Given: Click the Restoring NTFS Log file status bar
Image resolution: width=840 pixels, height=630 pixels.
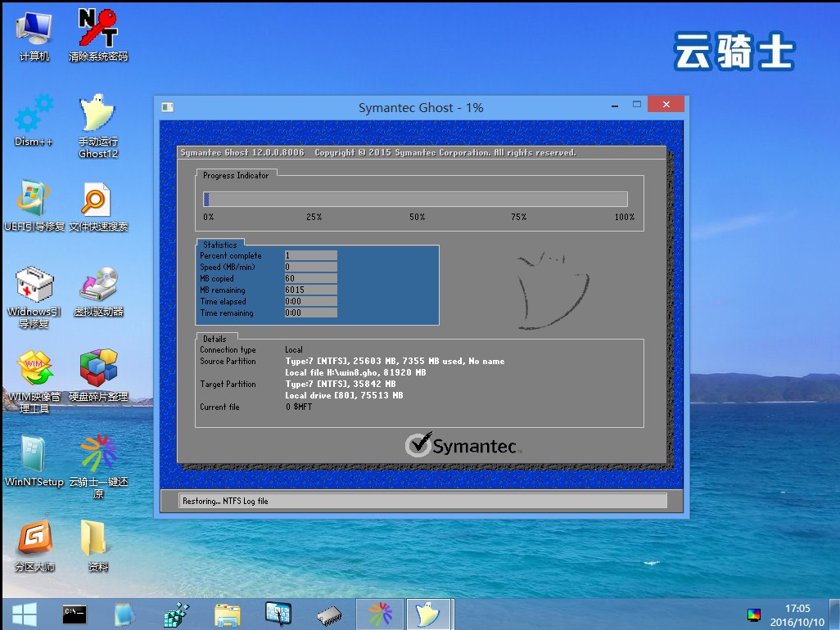Looking at the screenshot, I should tap(422, 501).
